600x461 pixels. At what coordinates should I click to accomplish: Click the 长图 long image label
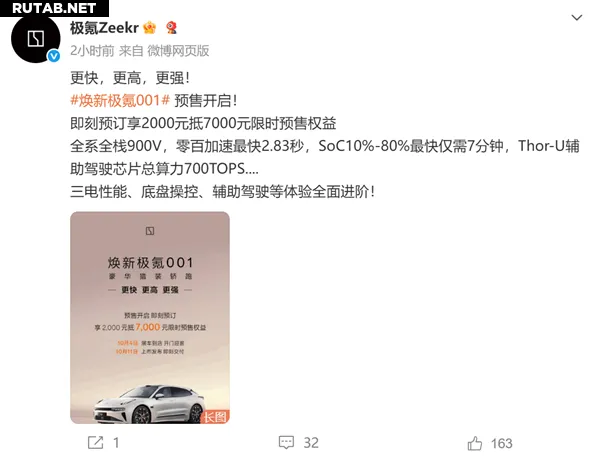[215, 417]
